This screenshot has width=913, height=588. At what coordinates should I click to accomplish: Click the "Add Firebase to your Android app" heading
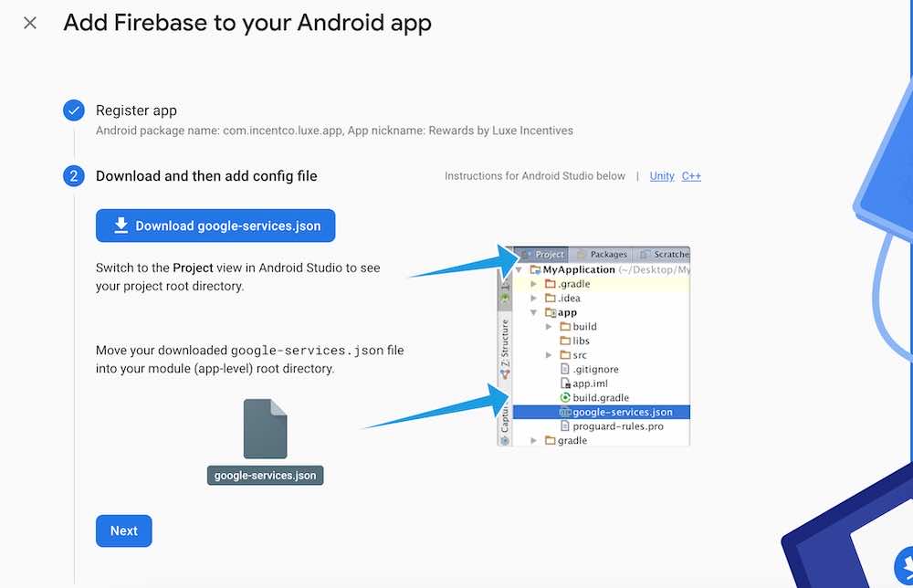tap(247, 23)
